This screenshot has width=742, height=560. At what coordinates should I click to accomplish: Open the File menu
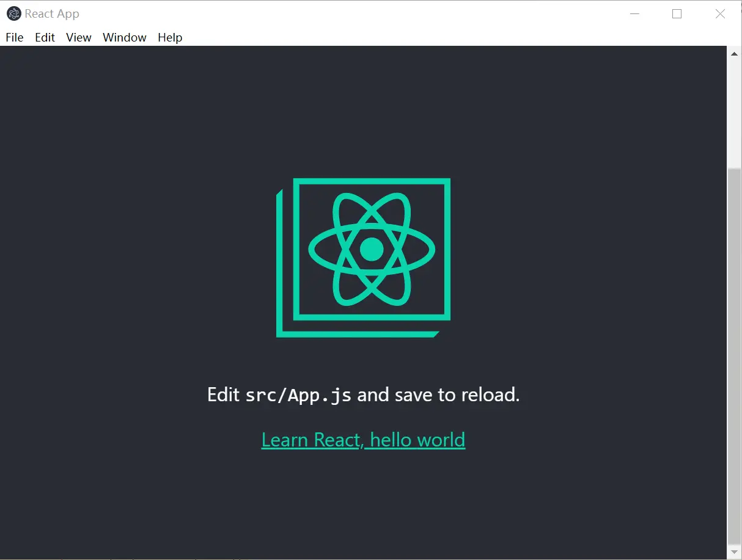click(x=15, y=37)
